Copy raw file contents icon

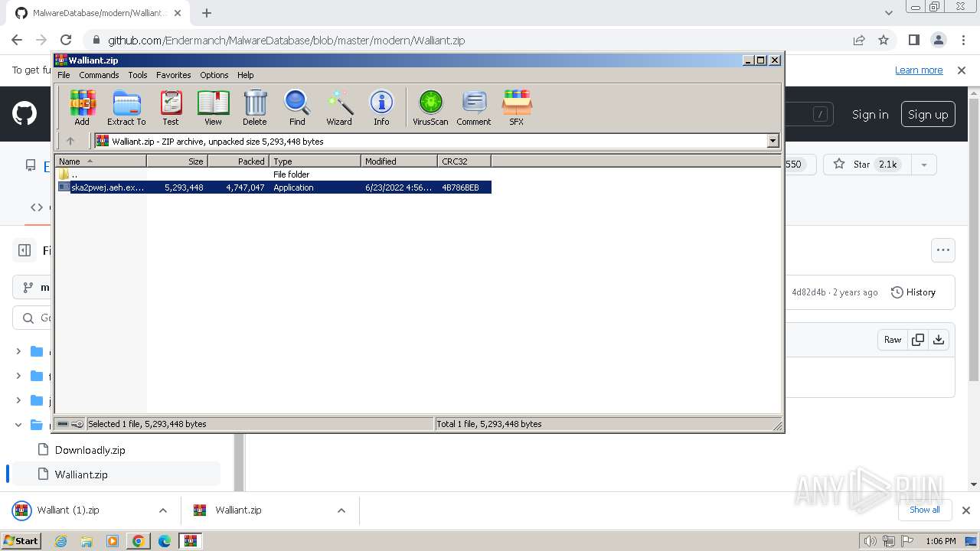tap(918, 340)
